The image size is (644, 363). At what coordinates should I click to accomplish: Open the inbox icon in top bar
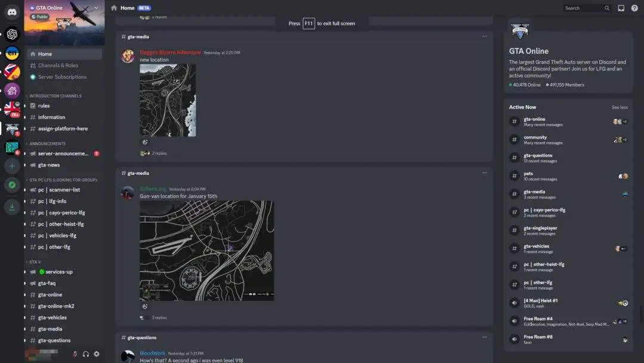(621, 8)
